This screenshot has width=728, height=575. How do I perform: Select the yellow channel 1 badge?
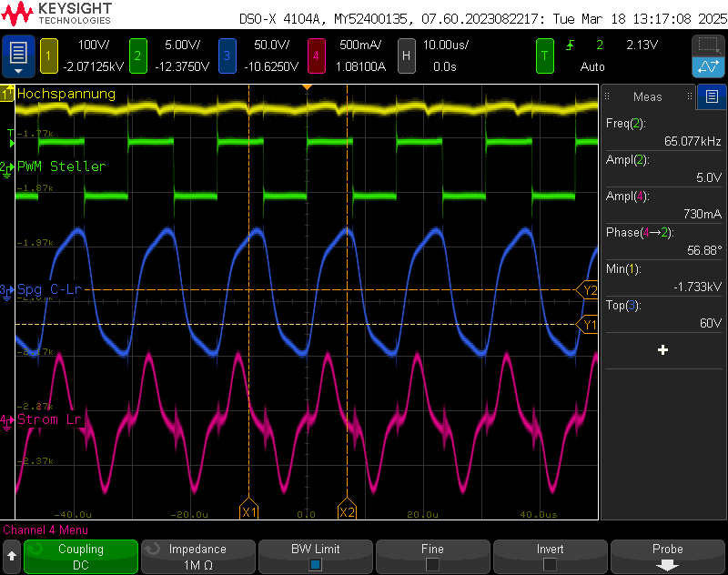tap(48, 56)
